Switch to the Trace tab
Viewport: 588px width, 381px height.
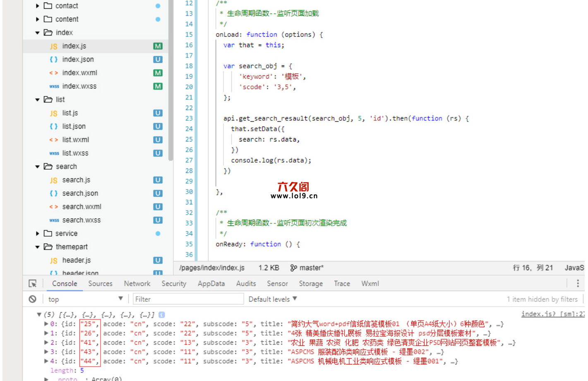(342, 283)
